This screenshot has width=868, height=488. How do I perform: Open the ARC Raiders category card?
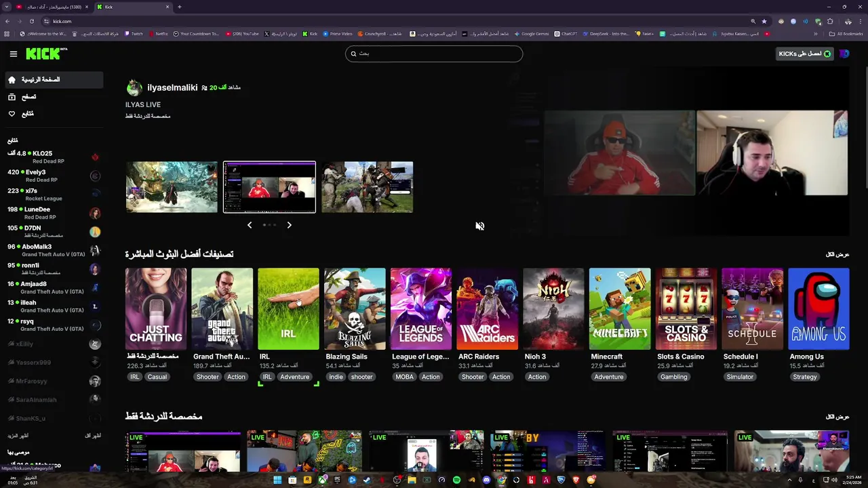[487, 309]
